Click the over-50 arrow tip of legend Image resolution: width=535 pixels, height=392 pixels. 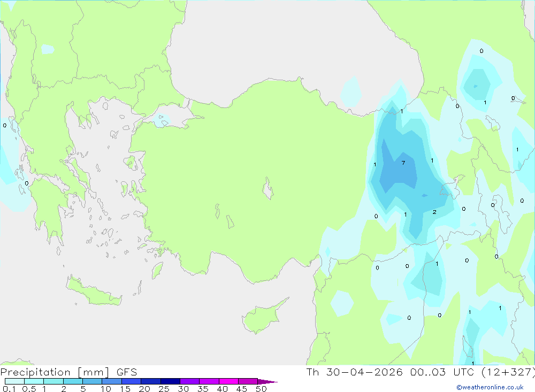[x=267, y=382]
